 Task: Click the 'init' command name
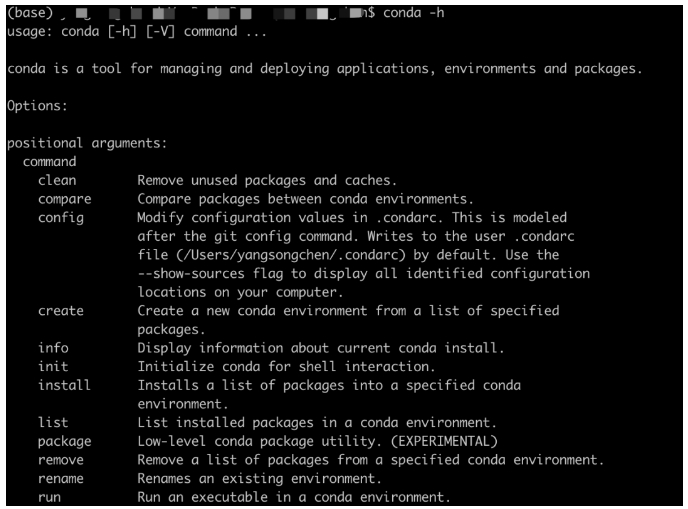pyautogui.click(x=53, y=366)
